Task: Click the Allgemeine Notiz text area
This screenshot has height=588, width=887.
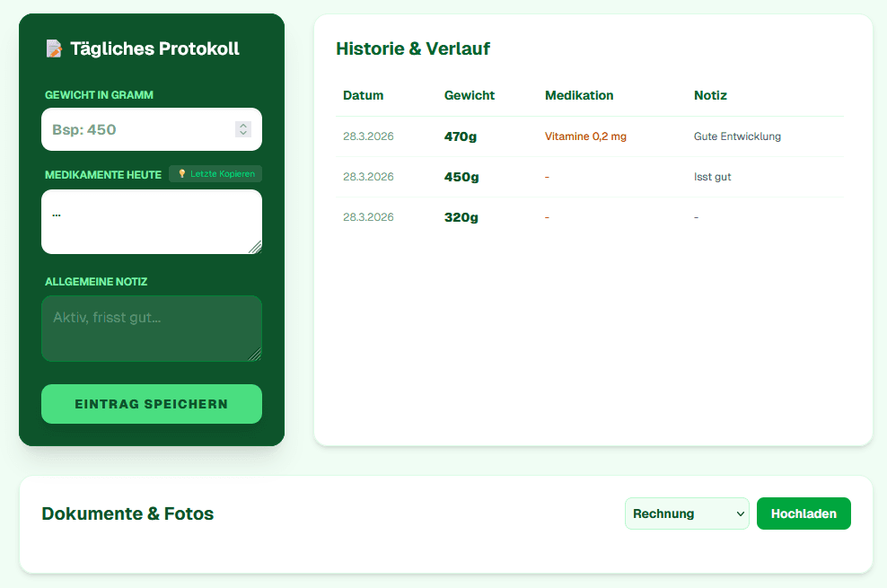Action: point(151,329)
